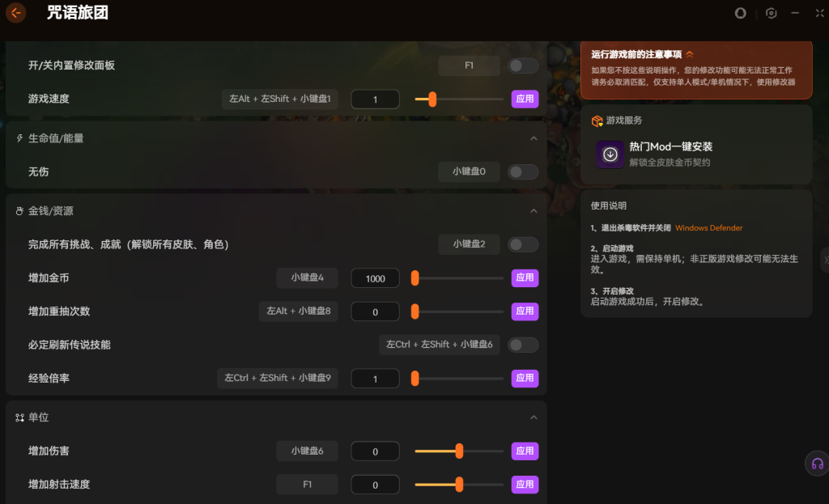
Task: Collapse the 运行游戏前的注意事项 notice
Action: (690, 55)
